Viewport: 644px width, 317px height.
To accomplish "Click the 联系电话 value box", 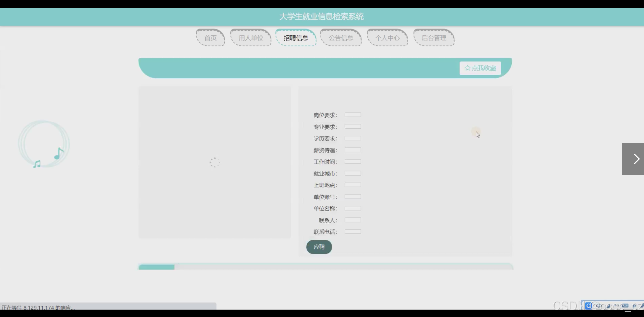I will click(x=353, y=232).
